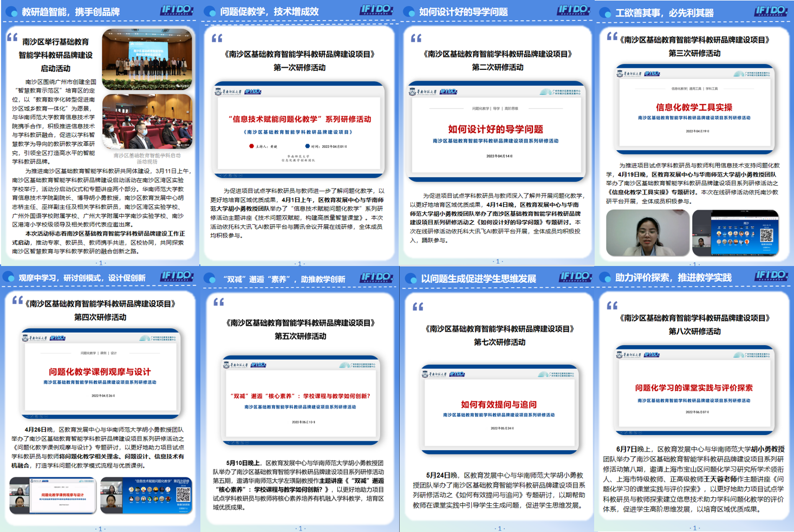The image size is (794, 532).
Task: Open the group photo in the 启动活动 page
Action: [x=147, y=59]
